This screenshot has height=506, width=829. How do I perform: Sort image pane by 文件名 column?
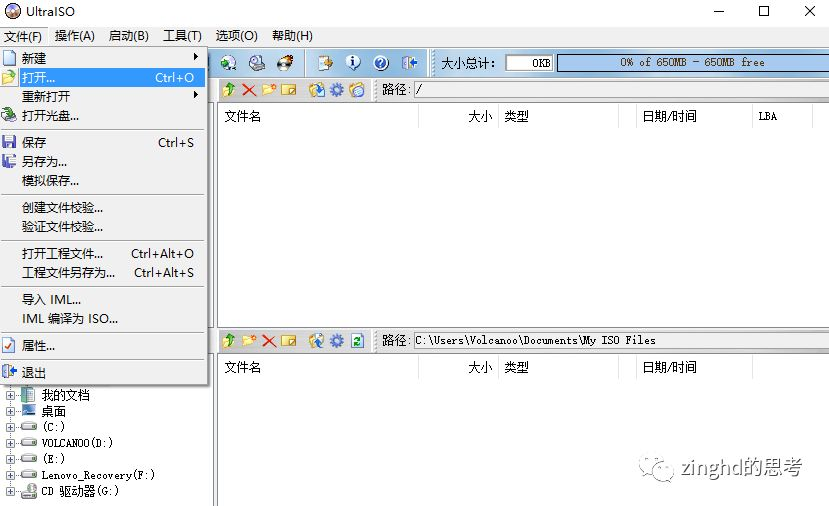[318, 116]
